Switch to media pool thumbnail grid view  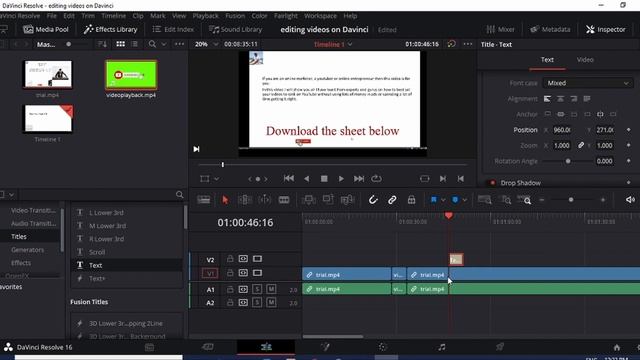(x=120, y=44)
